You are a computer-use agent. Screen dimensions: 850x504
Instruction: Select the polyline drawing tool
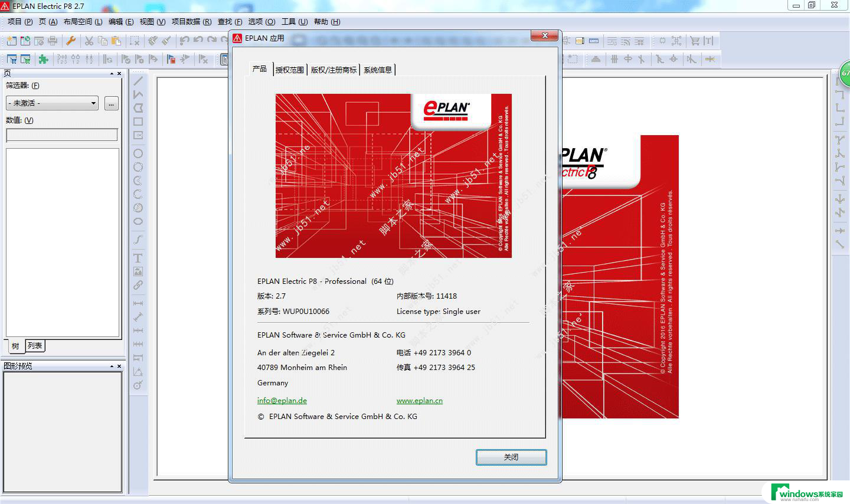coord(138,94)
